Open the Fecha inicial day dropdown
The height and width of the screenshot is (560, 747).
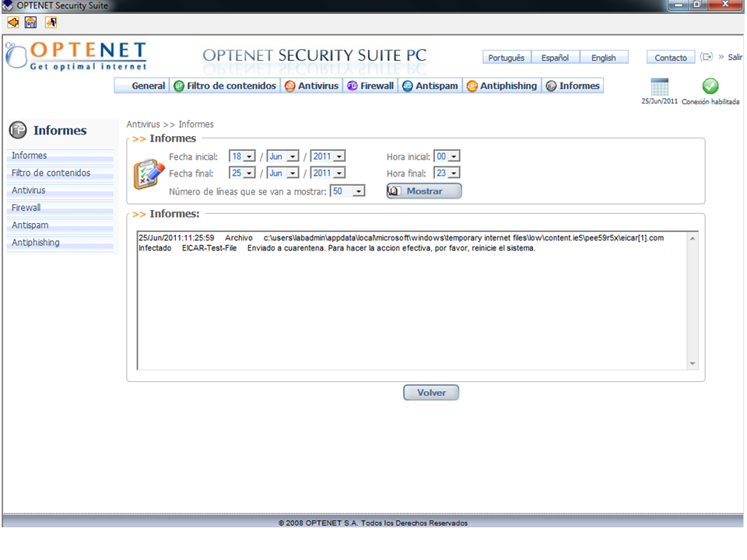tap(249, 156)
